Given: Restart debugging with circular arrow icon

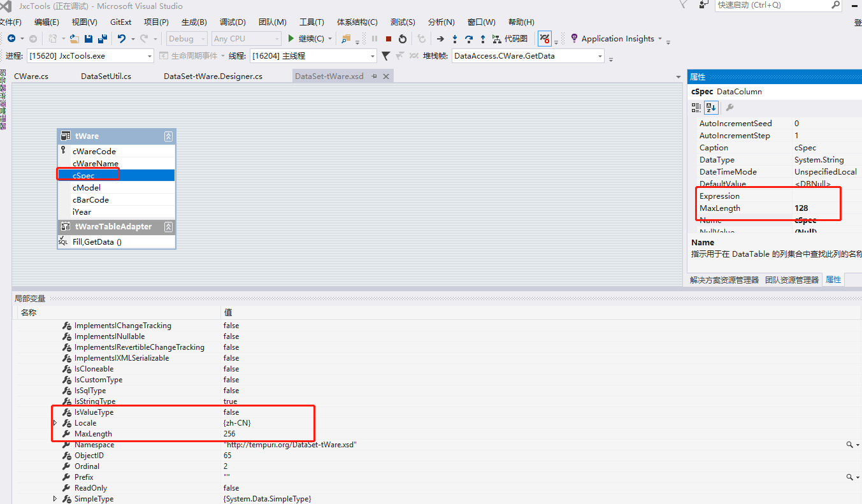Looking at the screenshot, I should coord(403,39).
